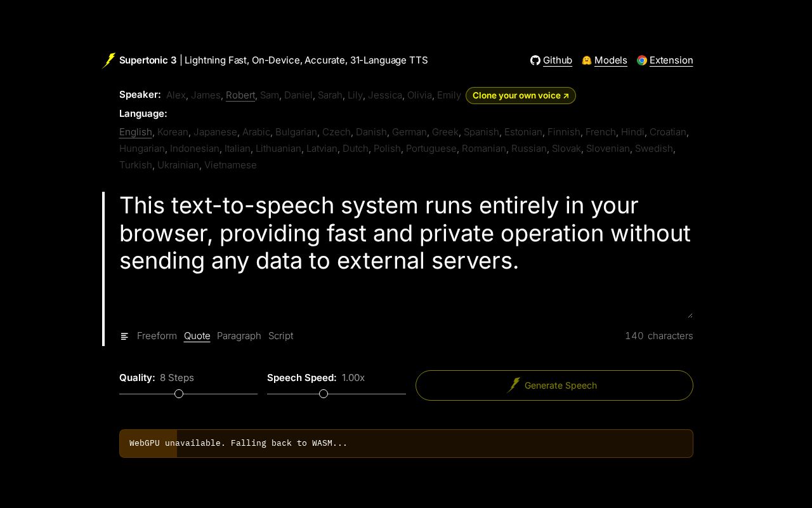Click the Speech Speed slider handle
This screenshot has height=508, width=812.
click(x=324, y=394)
